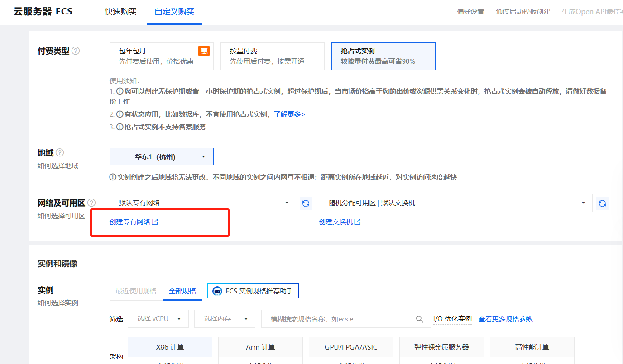Click the search magnifier in spec search box
Screen dimensions: 623x364
point(419,319)
